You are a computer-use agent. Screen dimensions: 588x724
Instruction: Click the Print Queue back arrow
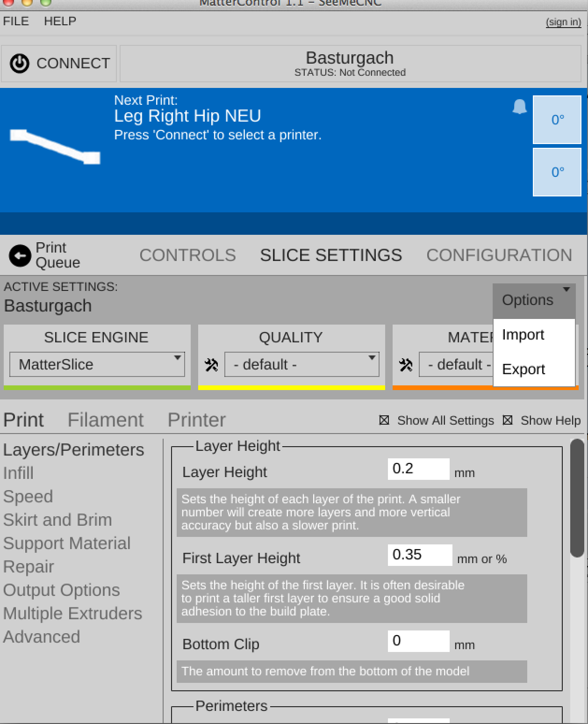tap(20, 255)
